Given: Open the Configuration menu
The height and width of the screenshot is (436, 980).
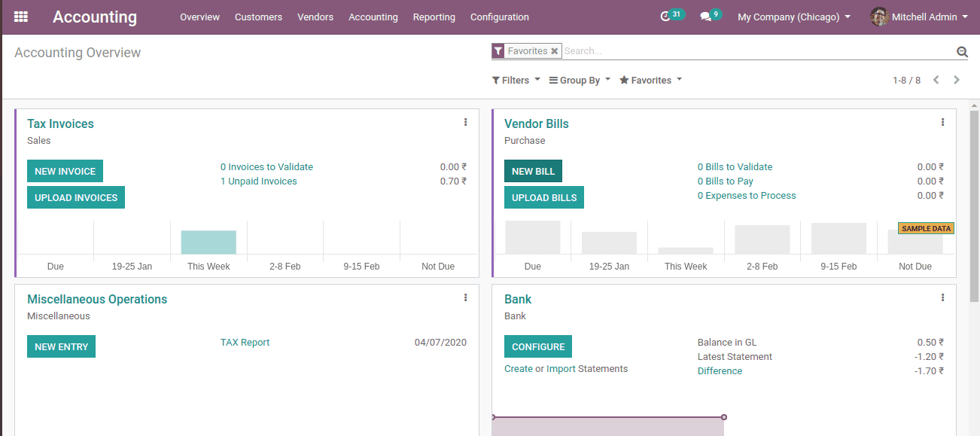Looking at the screenshot, I should point(500,17).
